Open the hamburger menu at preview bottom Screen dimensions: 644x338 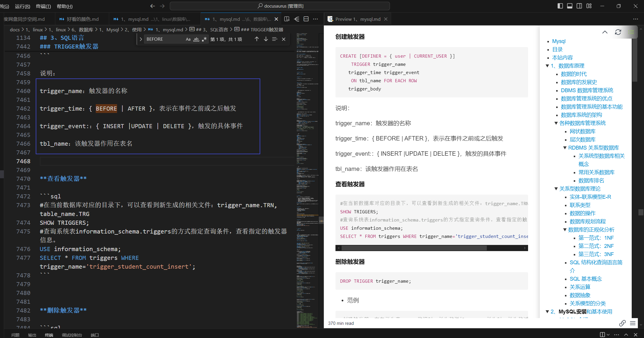tap(633, 323)
